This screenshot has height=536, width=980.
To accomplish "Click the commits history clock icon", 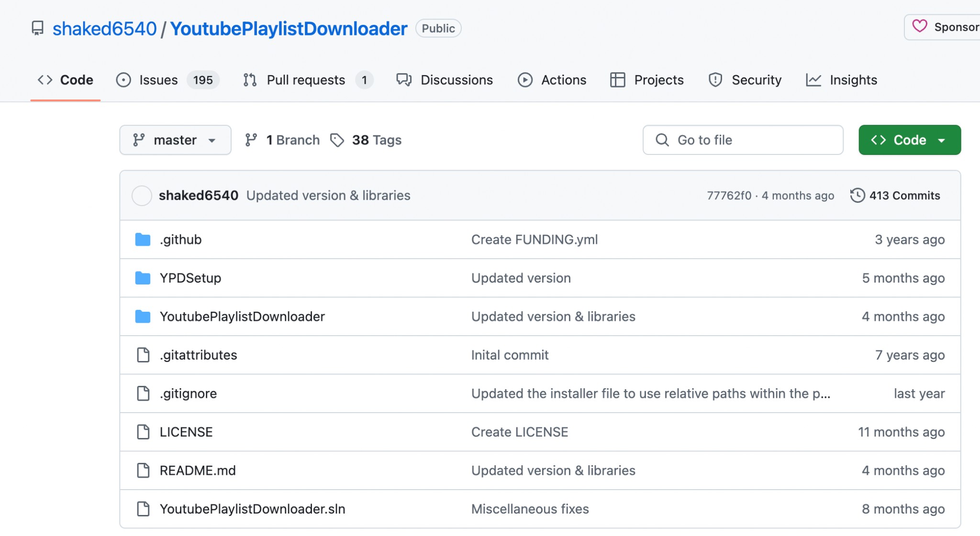I will pyautogui.click(x=857, y=196).
